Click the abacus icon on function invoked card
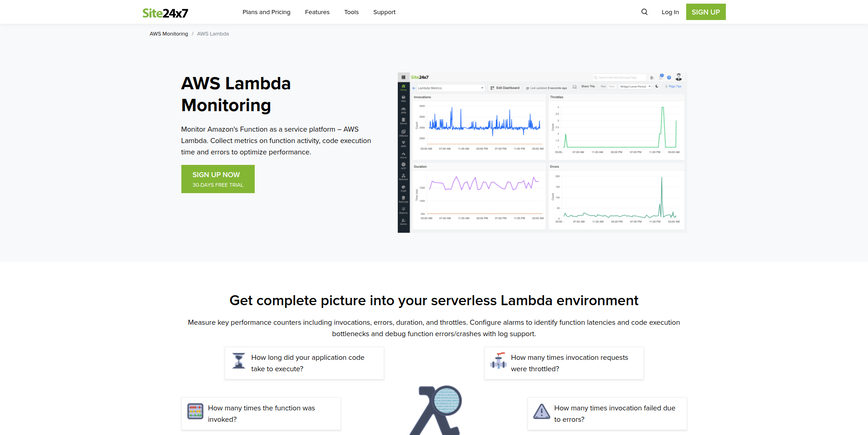 [195, 412]
